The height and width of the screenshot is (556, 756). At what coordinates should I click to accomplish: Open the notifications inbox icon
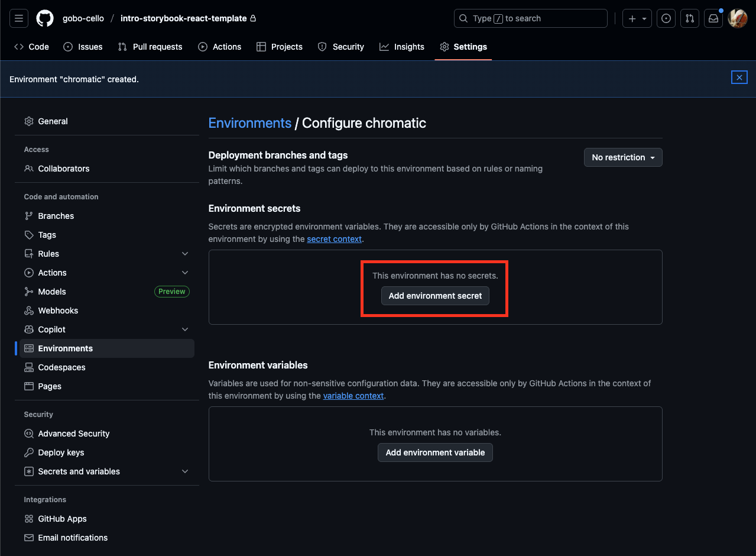click(x=713, y=18)
